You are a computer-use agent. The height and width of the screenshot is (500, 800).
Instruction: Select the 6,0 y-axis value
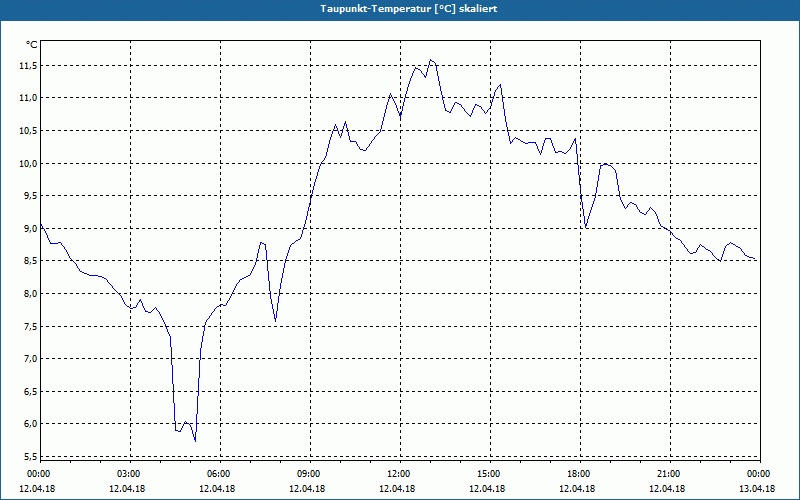click(30, 424)
